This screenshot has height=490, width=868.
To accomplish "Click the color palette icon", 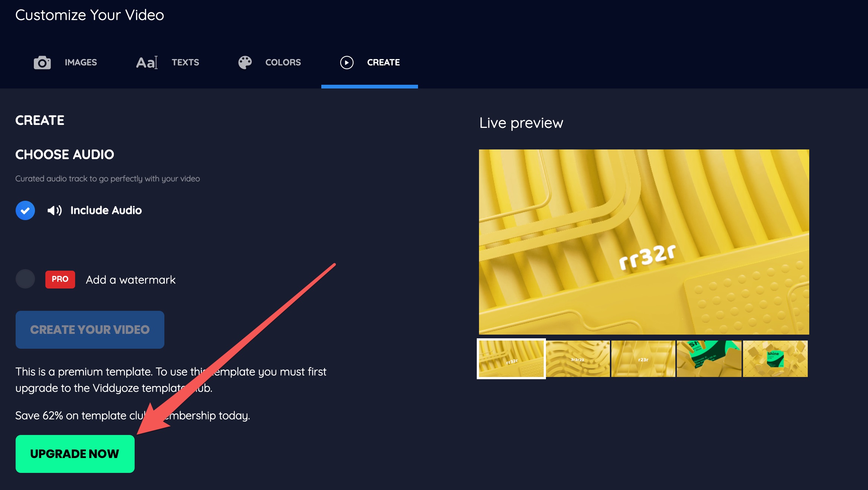I will tap(245, 62).
